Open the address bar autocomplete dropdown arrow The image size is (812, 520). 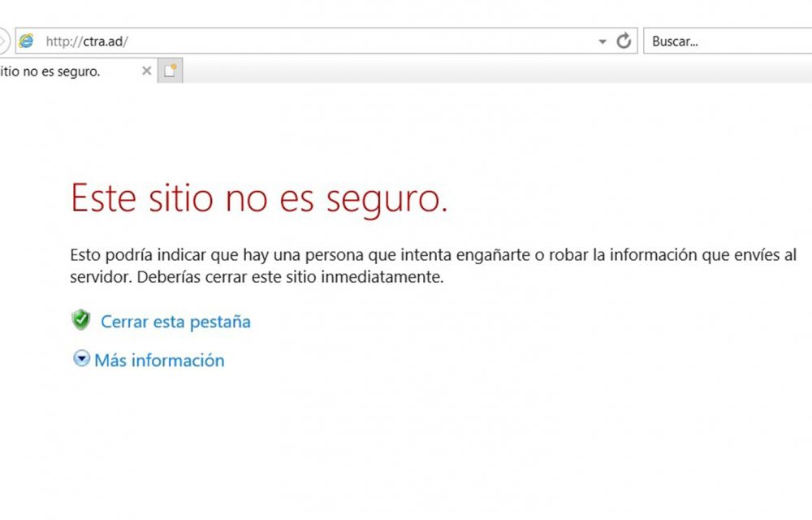(602, 41)
